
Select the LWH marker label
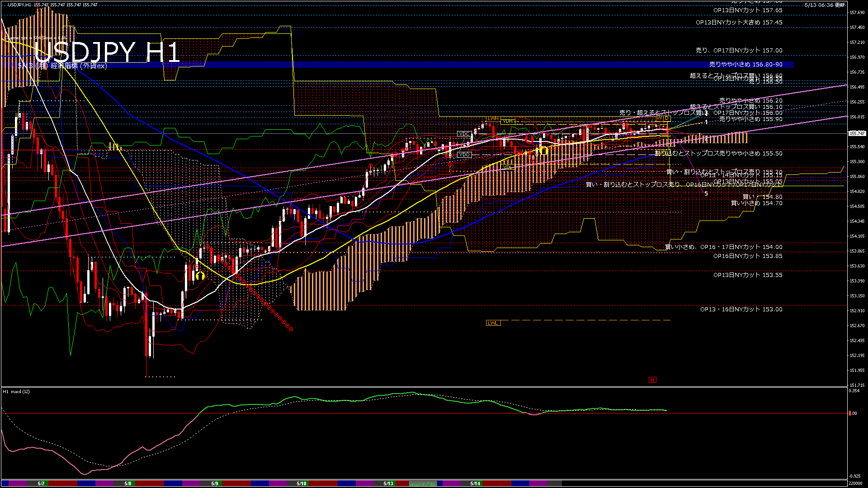(493, 118)
